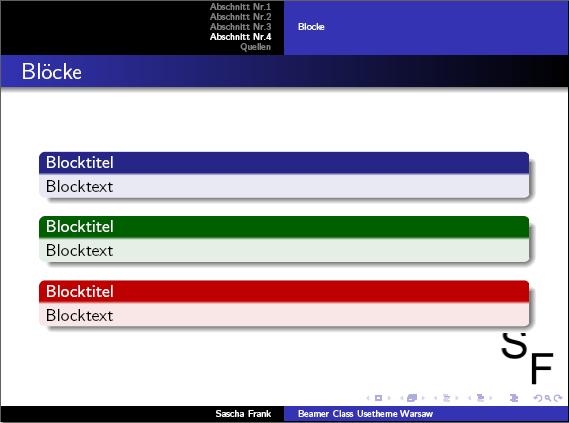Select the highlighted Abschnitt Nr.4 section
Image resolution: width=569 pixels, height=423 pixels.
[240, 37]
